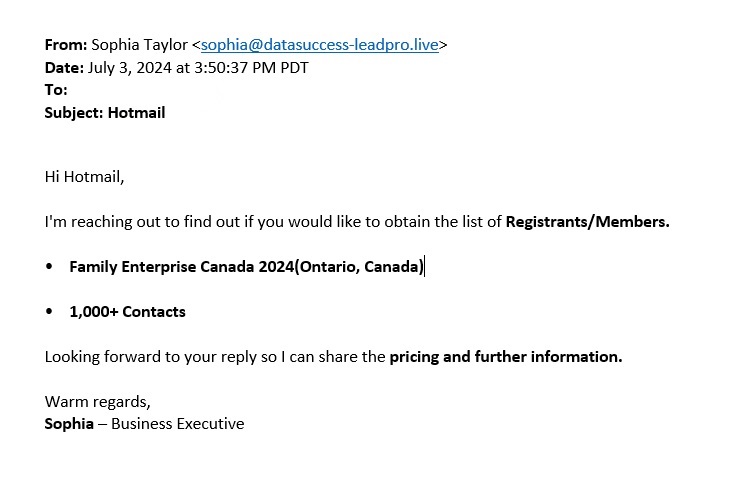Click the second bullet point marker
750x480 pixels.
(x=49, y=311)
